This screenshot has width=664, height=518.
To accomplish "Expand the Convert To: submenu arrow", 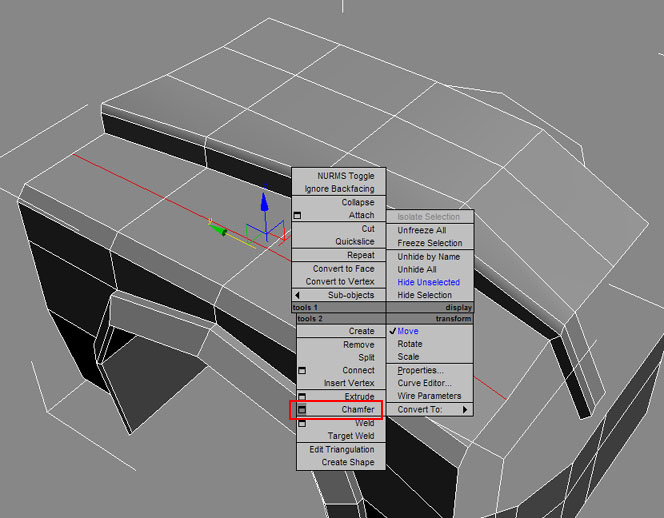I will click(x=465, y=410).
